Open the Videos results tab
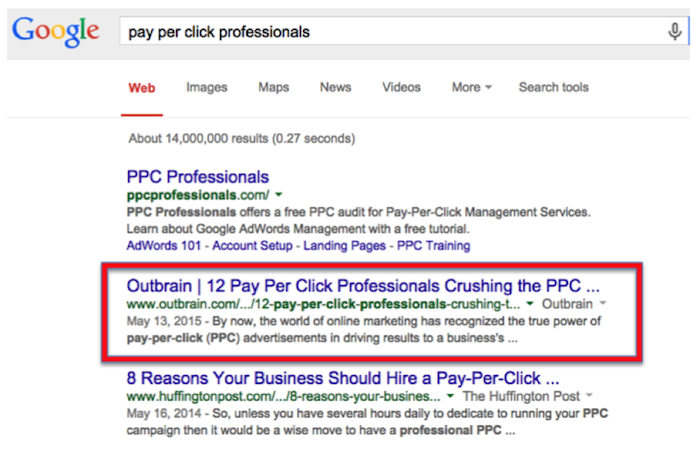700x453 pixels. (x=401, y=87)
